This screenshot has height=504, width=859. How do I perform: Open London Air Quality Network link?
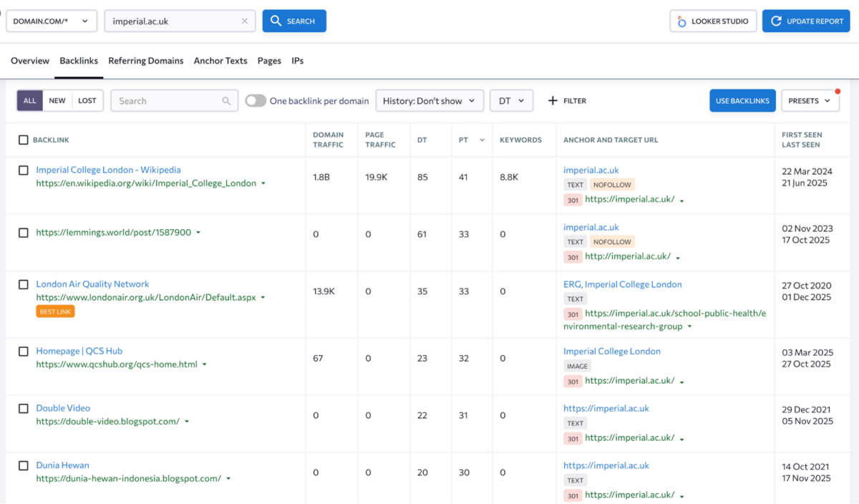pos(92,284)
